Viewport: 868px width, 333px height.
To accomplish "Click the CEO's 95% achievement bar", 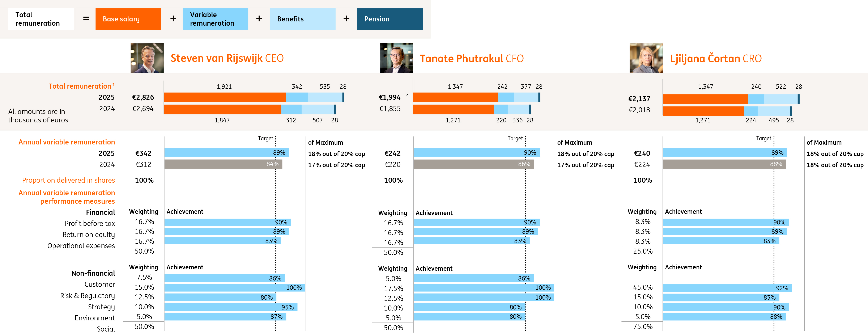I will point(230,307).
